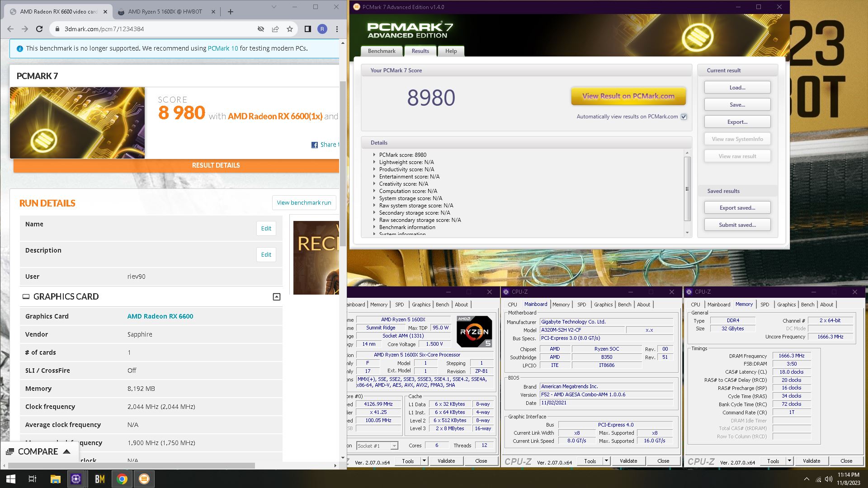Viewport: 868px width, 488px height.
Task: Open CPU-Z from the taskbar
Action: 76,479
